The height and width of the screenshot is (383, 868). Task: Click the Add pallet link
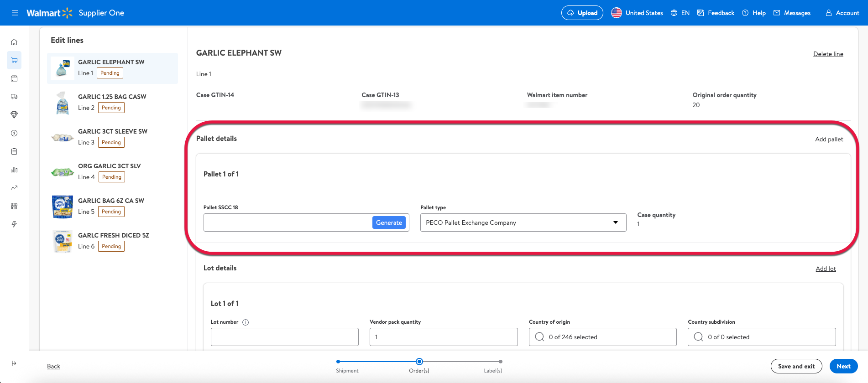tap(829, 139)
